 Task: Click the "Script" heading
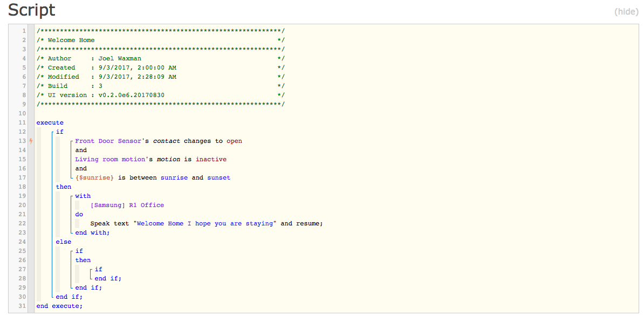point(32,10)
